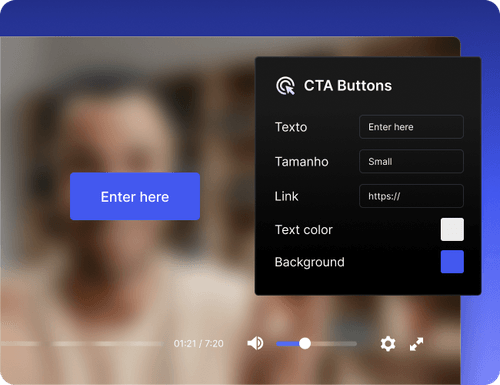This screenshot has height=385, width=500.
Task: Click the CTA Buttons cursor icon
Action: pyautogui.click(x=285, y=86)
